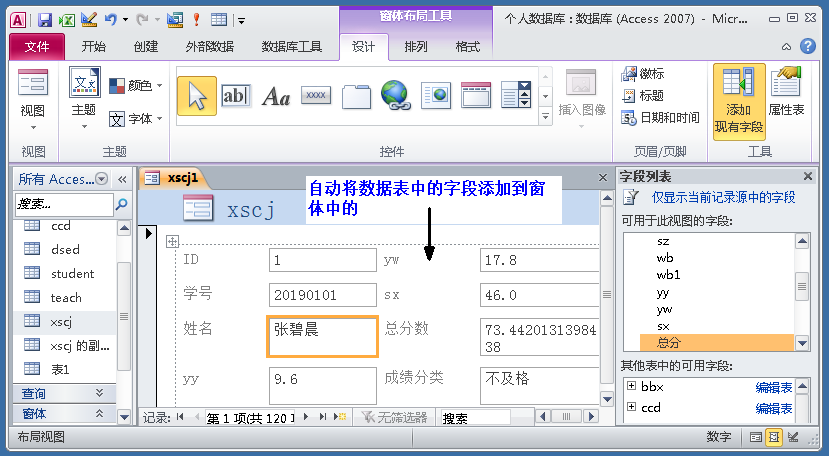Image resolution: width=829 pixels, height=456 pixels.
Task: Create new blank record navigation button
Action: [339, 417]
